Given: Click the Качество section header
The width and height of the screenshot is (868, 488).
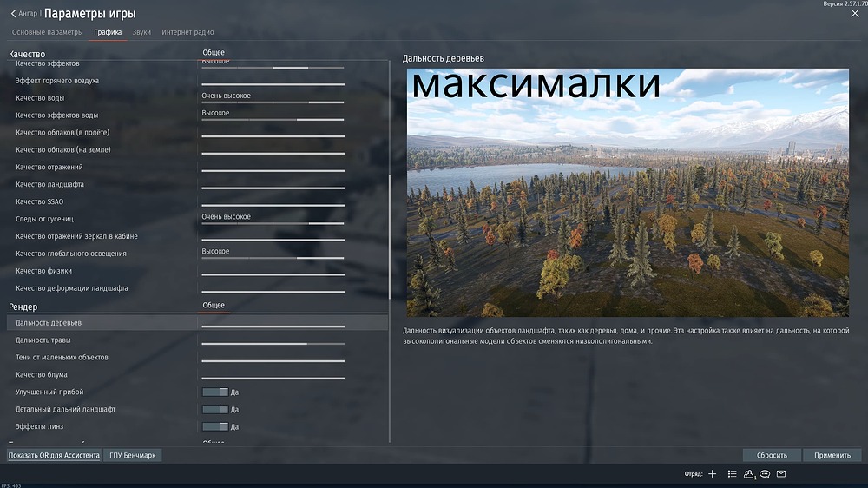Looking at the screenshot, I should (27, 54).
